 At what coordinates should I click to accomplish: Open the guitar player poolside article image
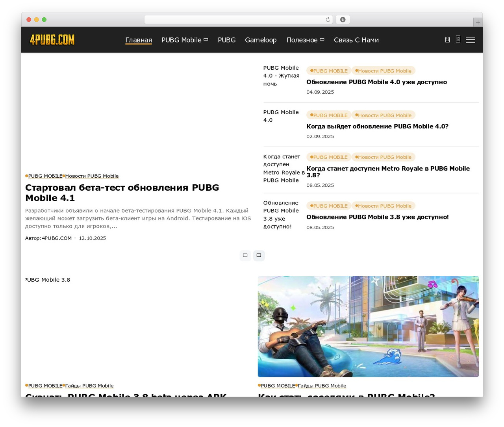368,327
